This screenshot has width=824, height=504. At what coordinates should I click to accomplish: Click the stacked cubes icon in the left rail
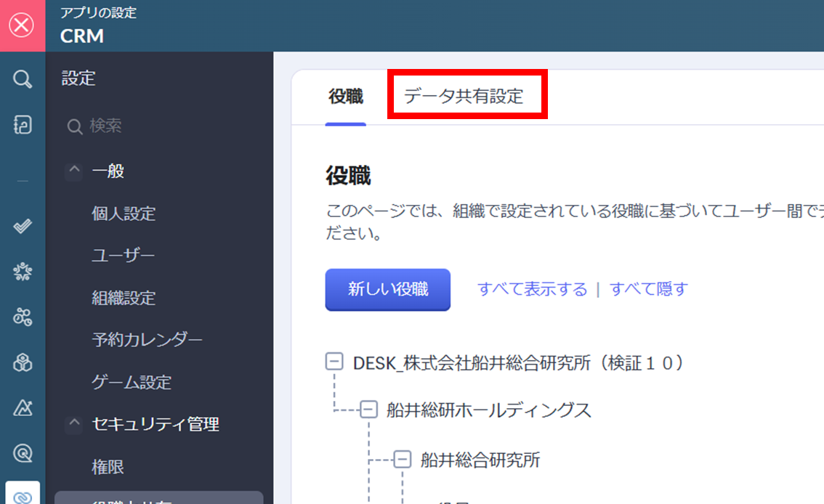(x=23, y=362)
